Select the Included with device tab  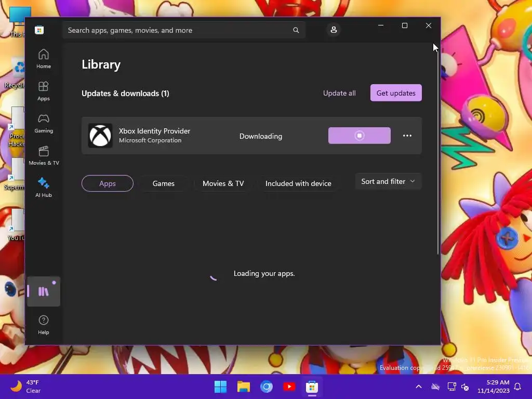coord(298,183)
